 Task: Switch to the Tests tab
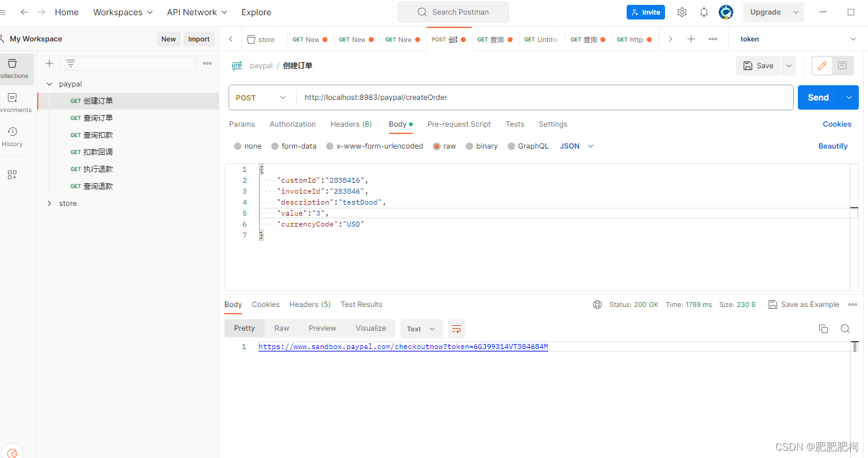pos(515,124)
